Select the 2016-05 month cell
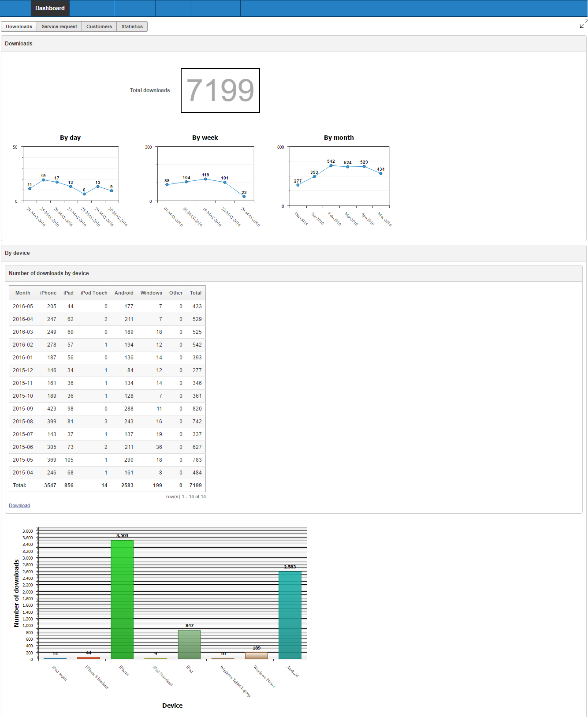This screenshot has width=588, height=717. coord(23,306)
